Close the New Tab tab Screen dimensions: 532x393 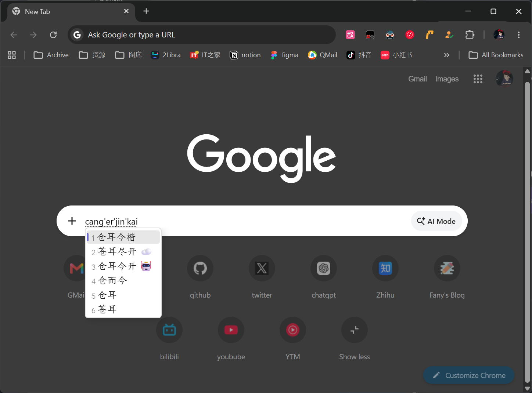(x=126, y=11)
